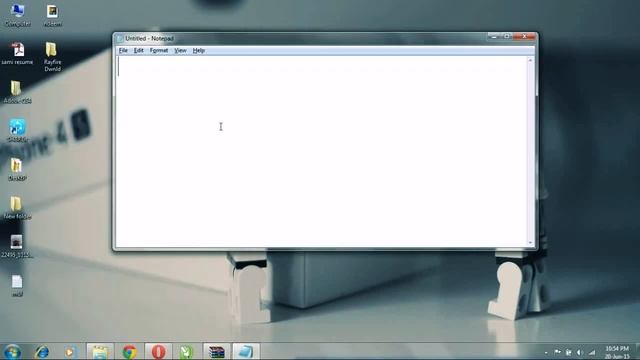Maximize the Notepad window
Image resolution: width=640 pixels, height=360 pixels.
[507, 36]
